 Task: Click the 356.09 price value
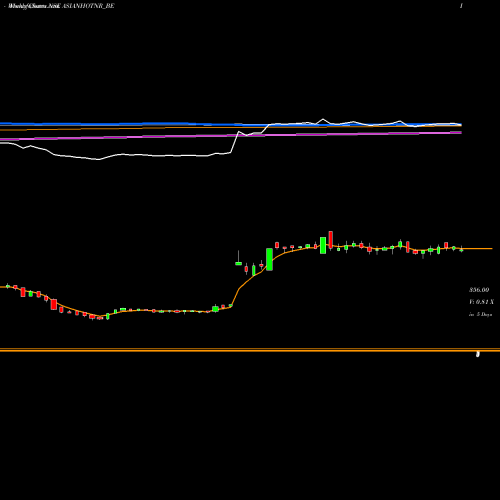click(x=479, y=290)
